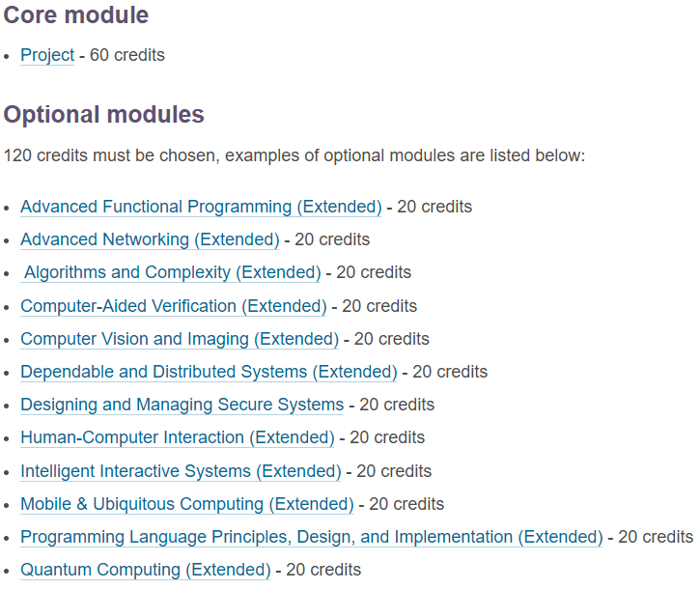Go to Dependable and Distributed Systems (Extended)
Viewport: 700px width, 589px height.
209,372
